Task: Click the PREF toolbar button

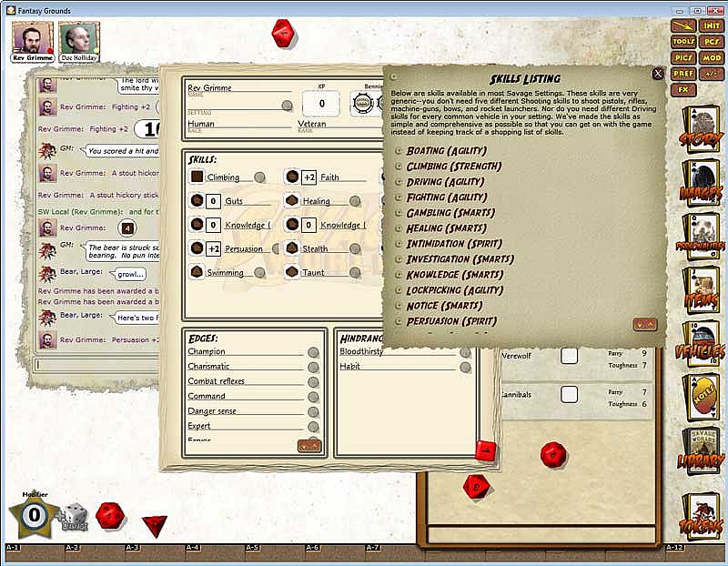Action: coord(683,74)
